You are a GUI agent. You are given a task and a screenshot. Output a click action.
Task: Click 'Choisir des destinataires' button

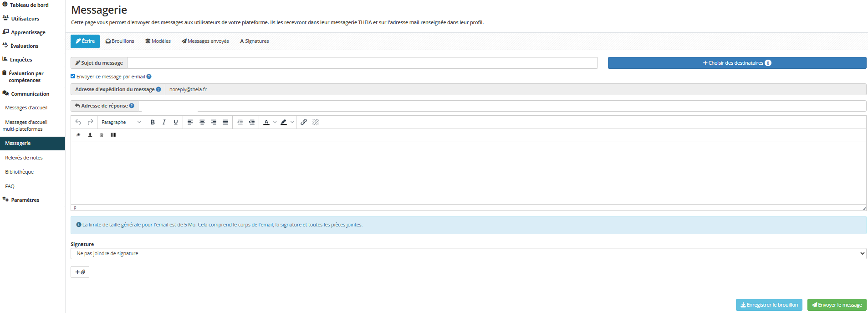pyautogui.click(x=737, y=63)
